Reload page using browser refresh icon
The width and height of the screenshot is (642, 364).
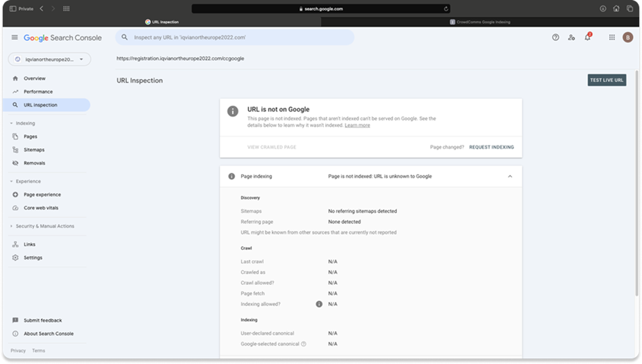click(446, 9)
